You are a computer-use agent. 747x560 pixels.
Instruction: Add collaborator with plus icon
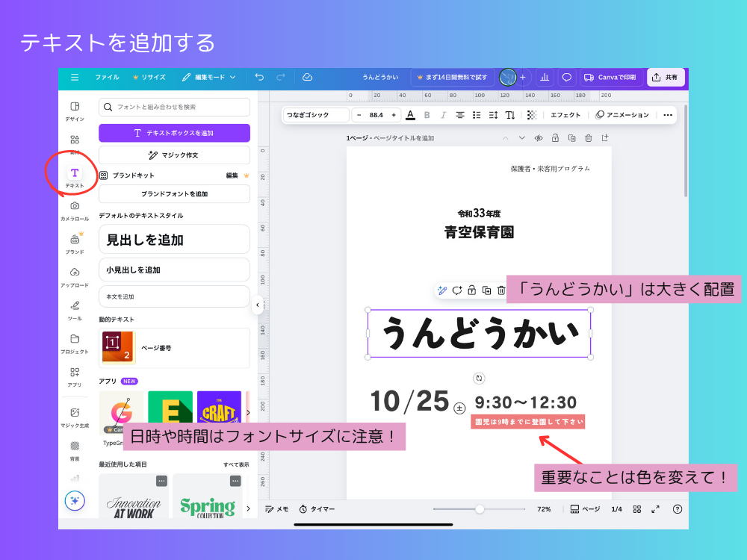(x=523, y=77)
